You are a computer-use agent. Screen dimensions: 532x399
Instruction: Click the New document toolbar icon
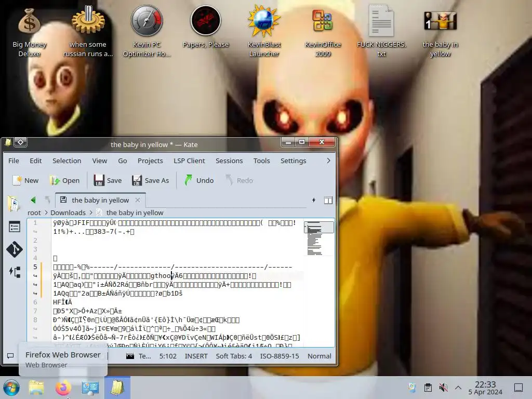click(17, 180)
